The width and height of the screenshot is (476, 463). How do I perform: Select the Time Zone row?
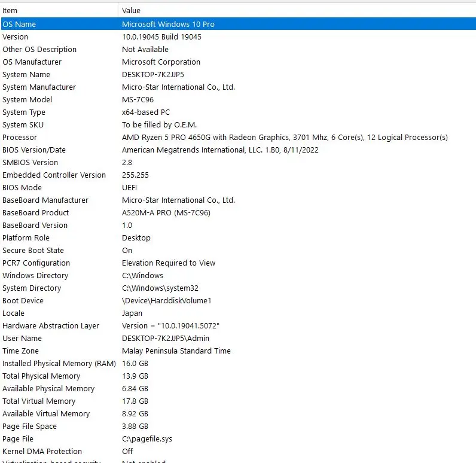pyautogui.click(x=238, y=351)
